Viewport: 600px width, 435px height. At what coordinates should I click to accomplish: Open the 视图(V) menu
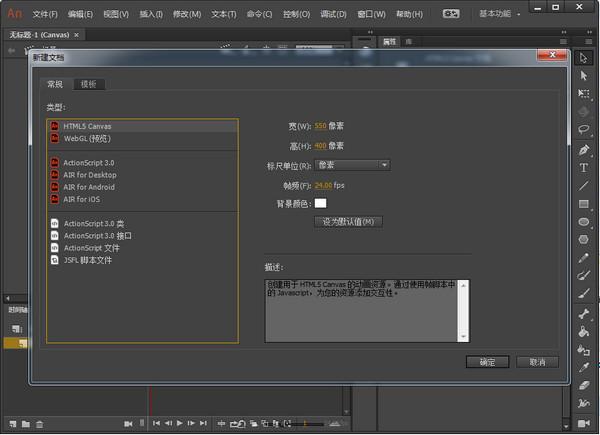pos(116,14)
